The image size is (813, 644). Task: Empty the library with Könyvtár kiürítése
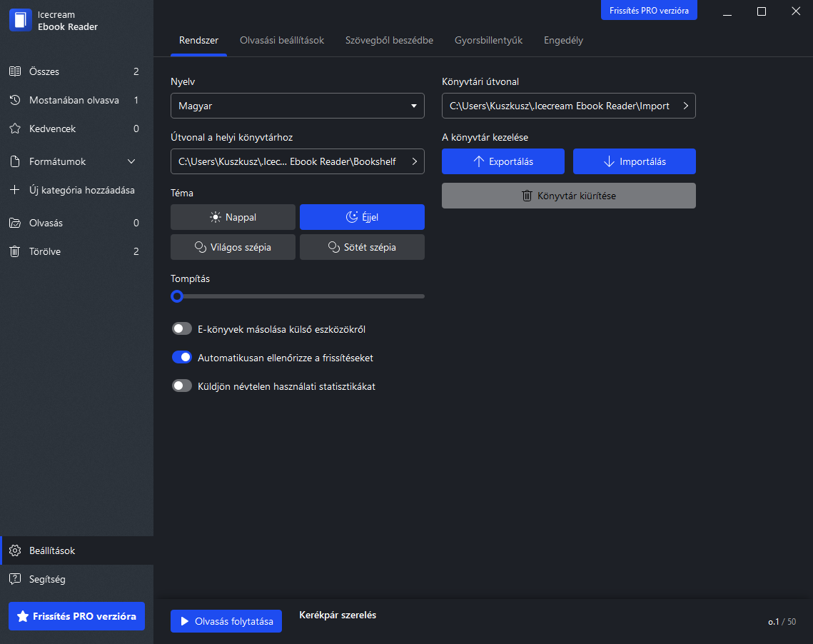tap(568, 195)
